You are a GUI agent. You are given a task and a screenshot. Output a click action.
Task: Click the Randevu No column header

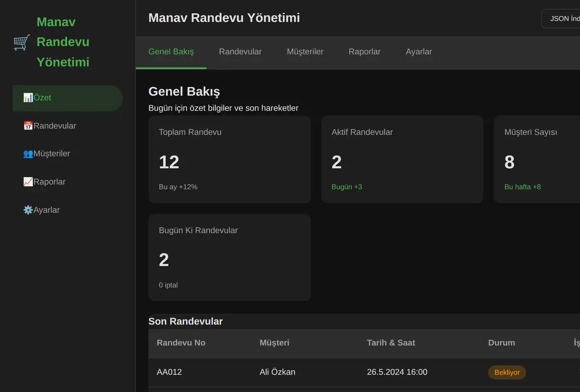pyautogui.click(x=181, y=343)
